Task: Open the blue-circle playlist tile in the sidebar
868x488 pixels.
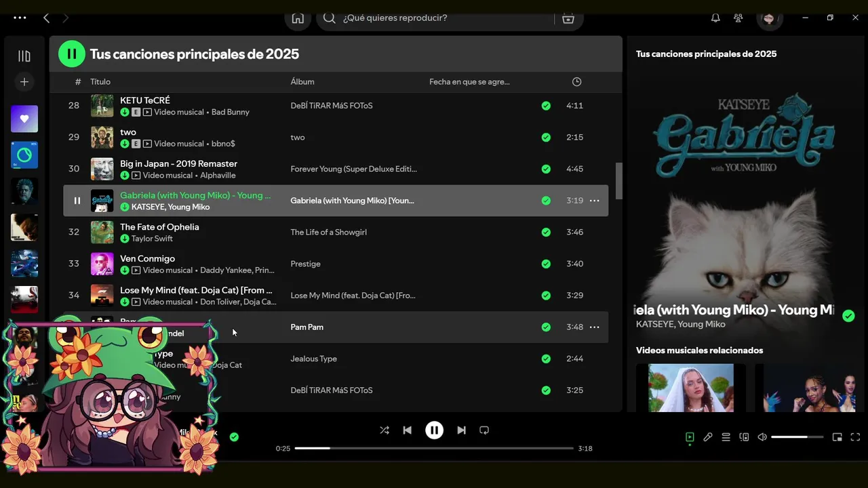Action: point(24,155)
